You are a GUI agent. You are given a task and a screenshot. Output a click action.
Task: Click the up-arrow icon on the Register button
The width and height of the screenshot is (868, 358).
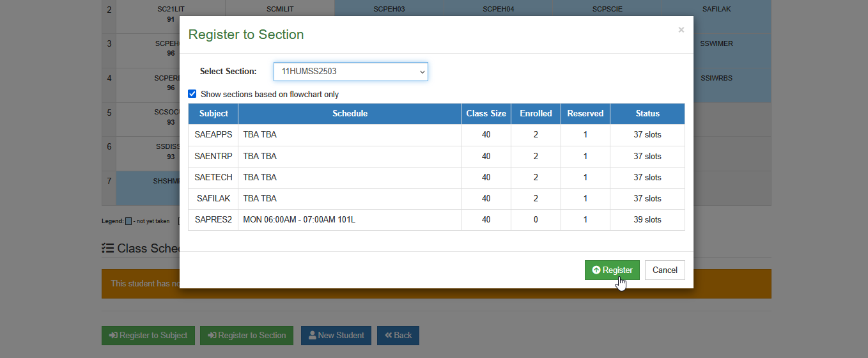(596, 270)
